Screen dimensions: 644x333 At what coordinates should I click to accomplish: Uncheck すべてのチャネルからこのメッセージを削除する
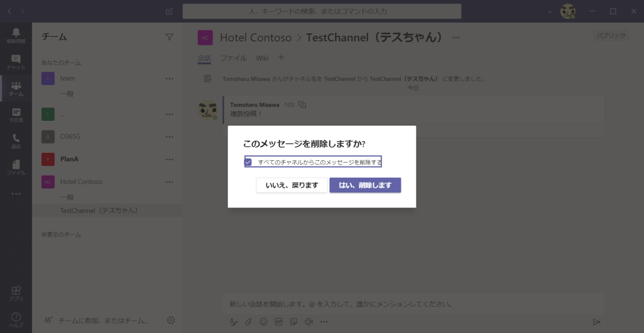248,161
